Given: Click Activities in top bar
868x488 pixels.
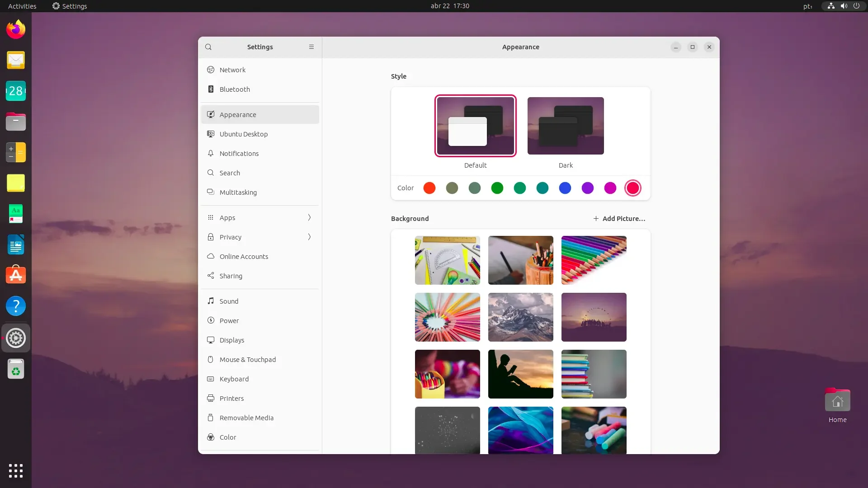Looking at the screenshot, I should click(x=22, y=6).
